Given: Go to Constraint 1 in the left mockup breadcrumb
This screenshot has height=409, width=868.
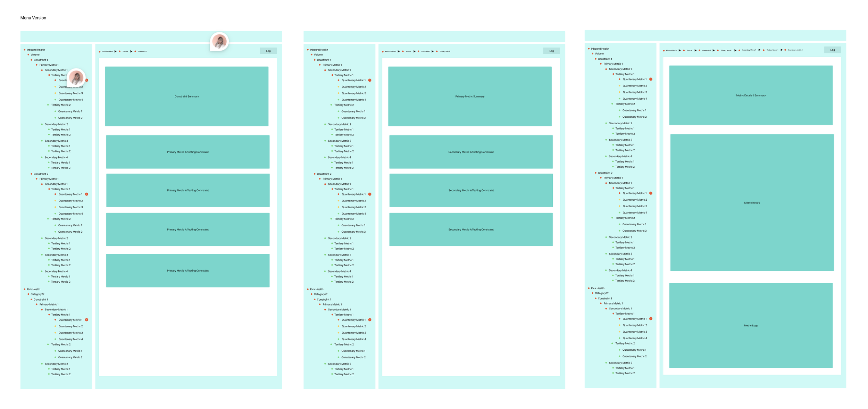Looking at the screenshot, I should click(142, 51).
